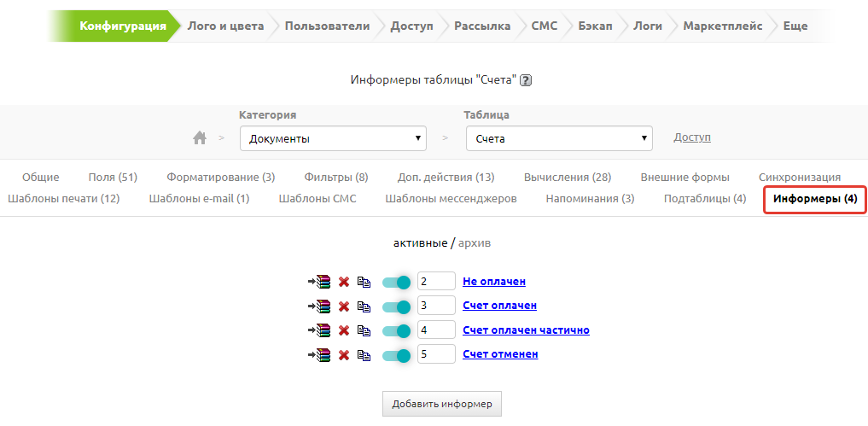Go to 'Пользователи' in the top navigation
The image size is (868, 426).
click(327, 26)
